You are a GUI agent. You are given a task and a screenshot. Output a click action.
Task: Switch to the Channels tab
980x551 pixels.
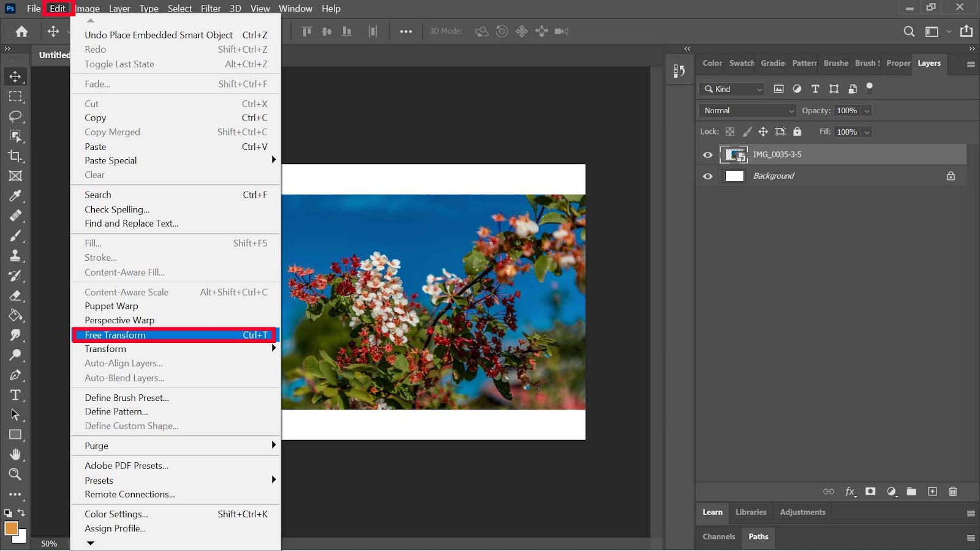(x=718, y=537)
